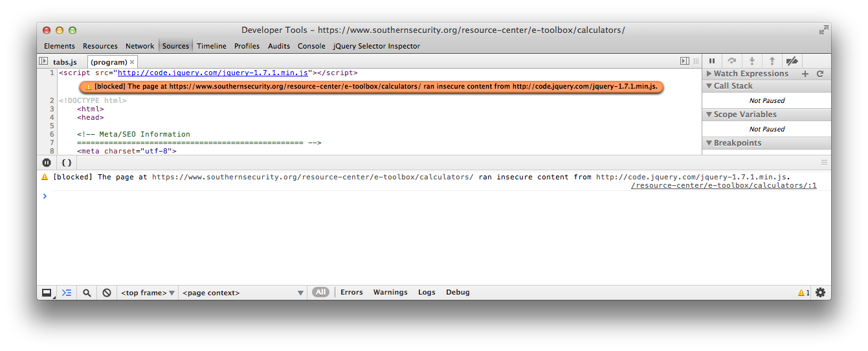The image size is (868, 351).
Task: Open the jQuery Selector Inspector panel
Action: [376, 46]
